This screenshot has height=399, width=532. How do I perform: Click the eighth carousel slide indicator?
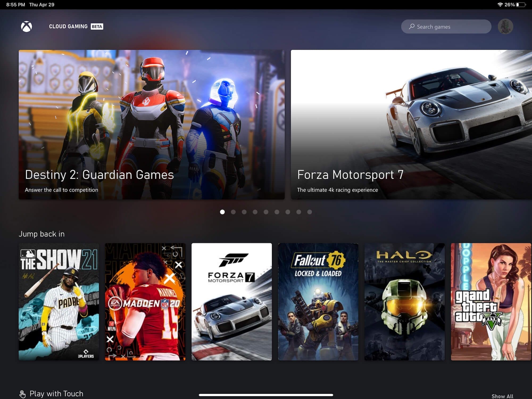pos(298,211)
